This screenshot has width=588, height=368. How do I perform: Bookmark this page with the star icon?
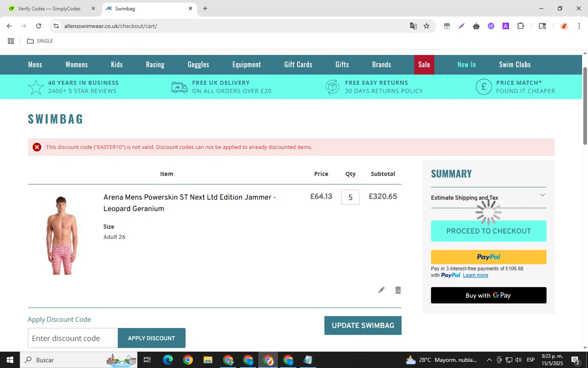pos(426,26)
